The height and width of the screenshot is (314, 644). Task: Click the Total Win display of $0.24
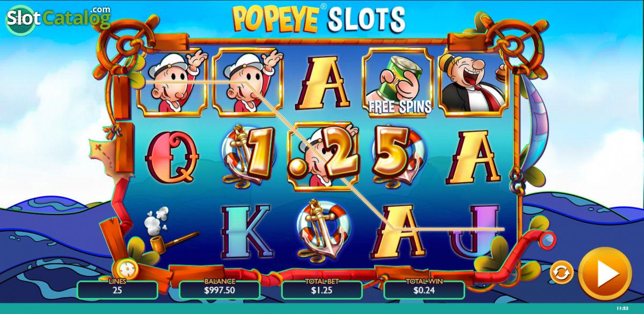tap(424, 289)
